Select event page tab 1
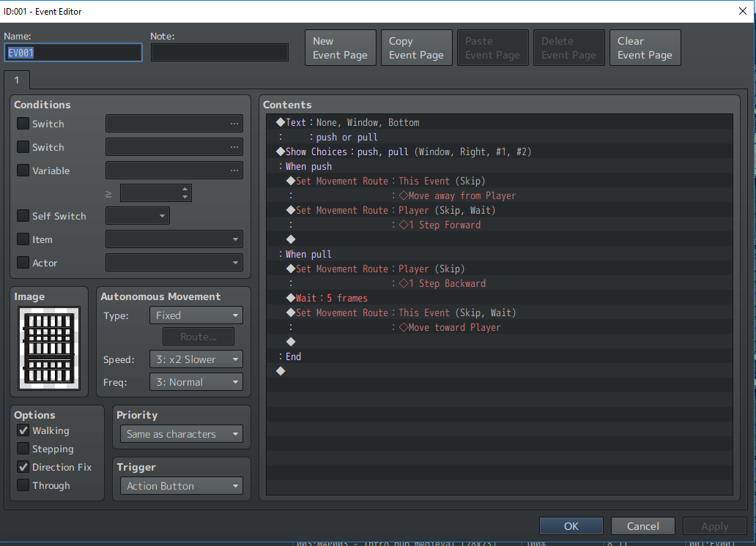The height and width of the screenshot is (546, 756). point(17,80)
